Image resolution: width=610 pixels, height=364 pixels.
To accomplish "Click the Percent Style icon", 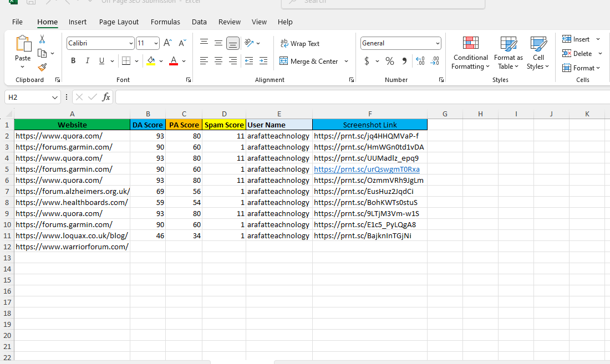I will point(389,61).
